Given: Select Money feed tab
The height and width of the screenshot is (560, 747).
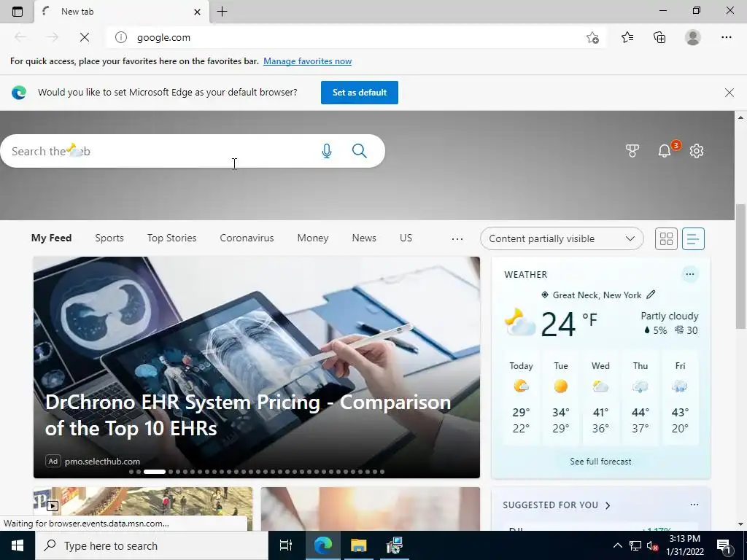Looking at the screenshot, I should (313, 238).
